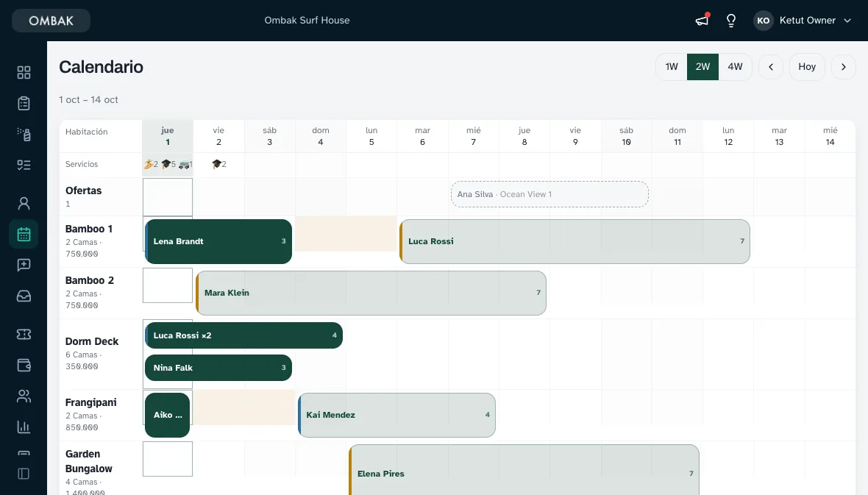Click the OMBAK logo button

click(x=51, y=21)
